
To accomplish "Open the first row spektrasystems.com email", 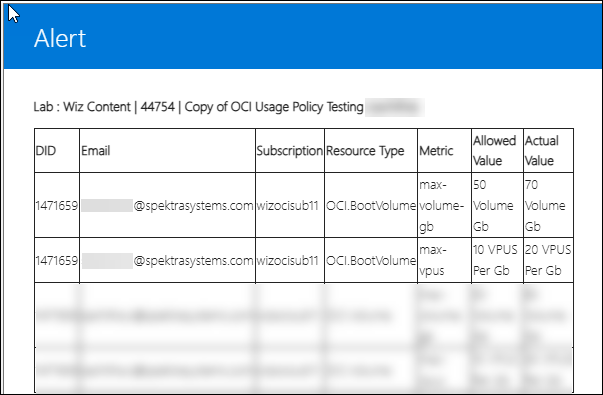I will [167, 205].
